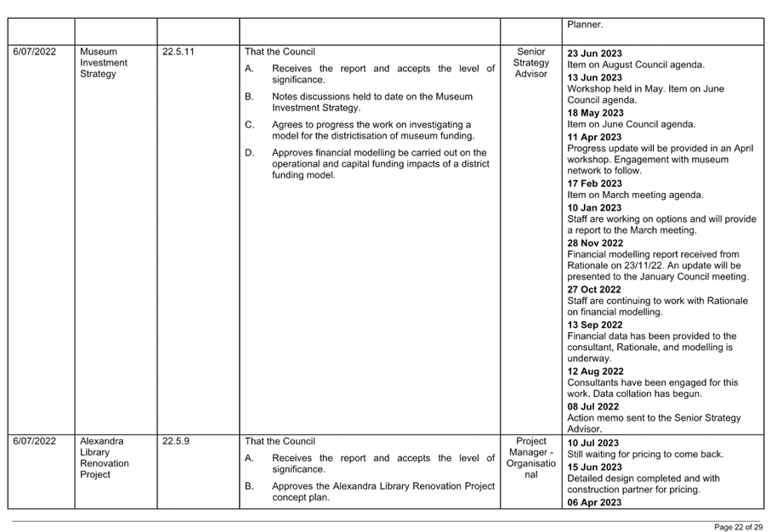Click the '11 Apr 2023' date heading
The image size is (771, 532).
click(594, 137)
